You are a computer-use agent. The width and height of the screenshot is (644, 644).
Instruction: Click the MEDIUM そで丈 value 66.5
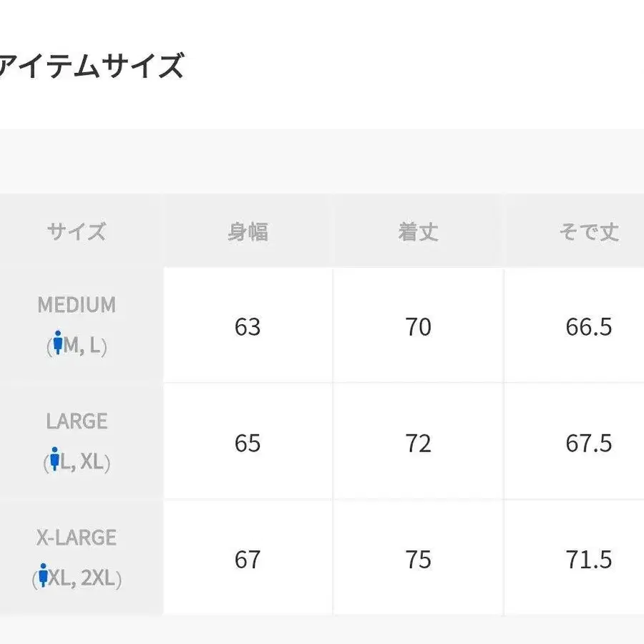[588, 327]
